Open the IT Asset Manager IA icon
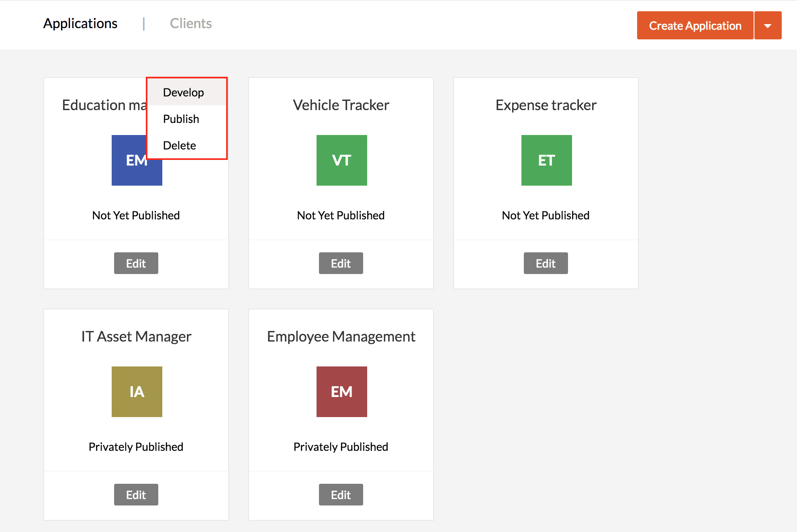797x532 pixels. click(x=137, y=391)
